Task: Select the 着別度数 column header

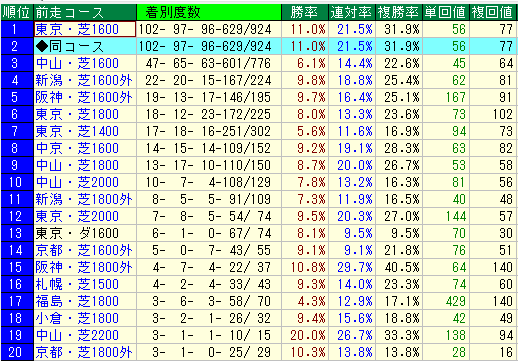Action: click(x=209, y=13)
